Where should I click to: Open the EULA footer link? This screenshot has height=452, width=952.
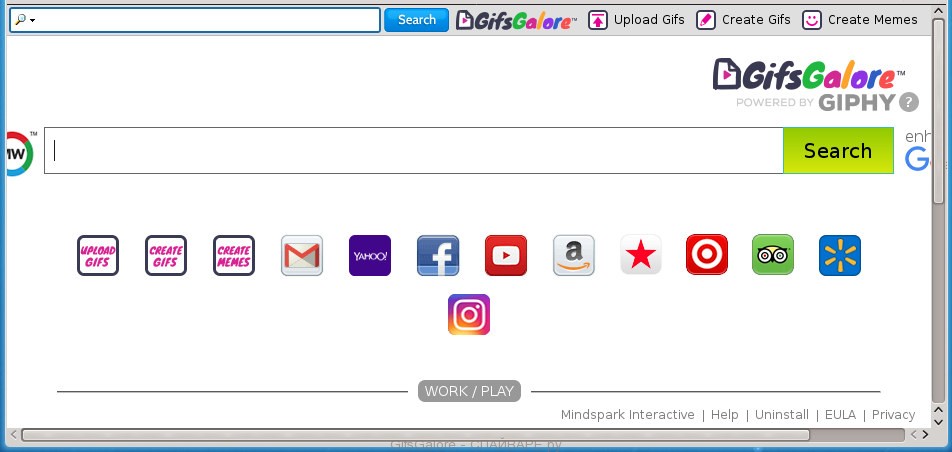click(840, 415)
